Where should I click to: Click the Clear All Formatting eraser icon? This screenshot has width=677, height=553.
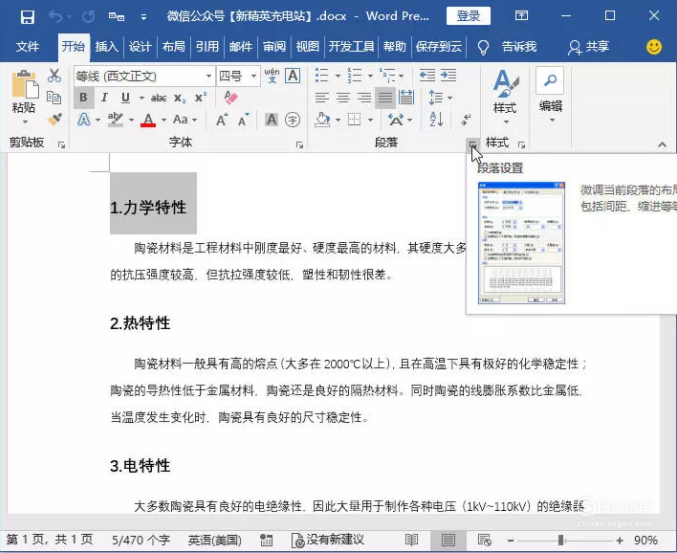tap(231, 98)
